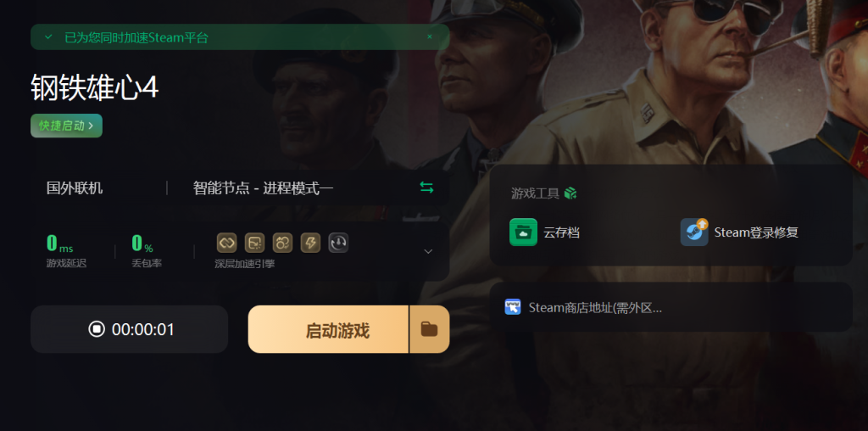Switch node using the green swap arrows
The width and height of the screenshot is (868, 431).
[x=426, y=188]
